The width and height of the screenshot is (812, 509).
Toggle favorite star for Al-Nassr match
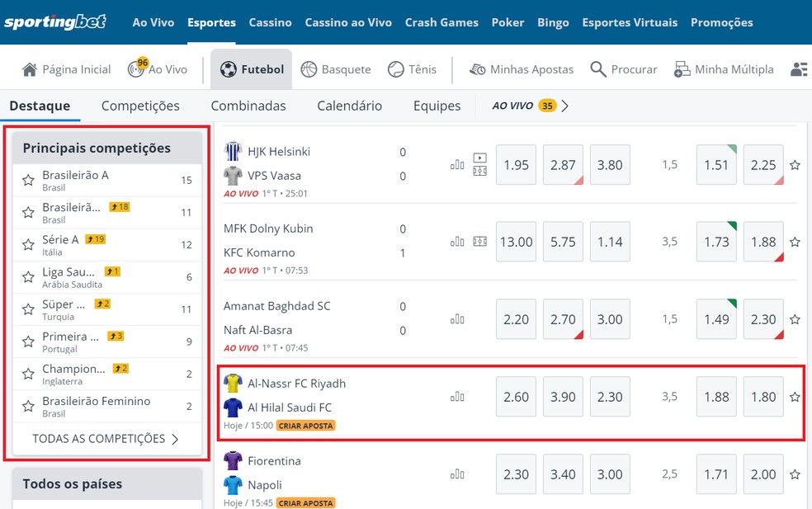click(x=795, y=397)
